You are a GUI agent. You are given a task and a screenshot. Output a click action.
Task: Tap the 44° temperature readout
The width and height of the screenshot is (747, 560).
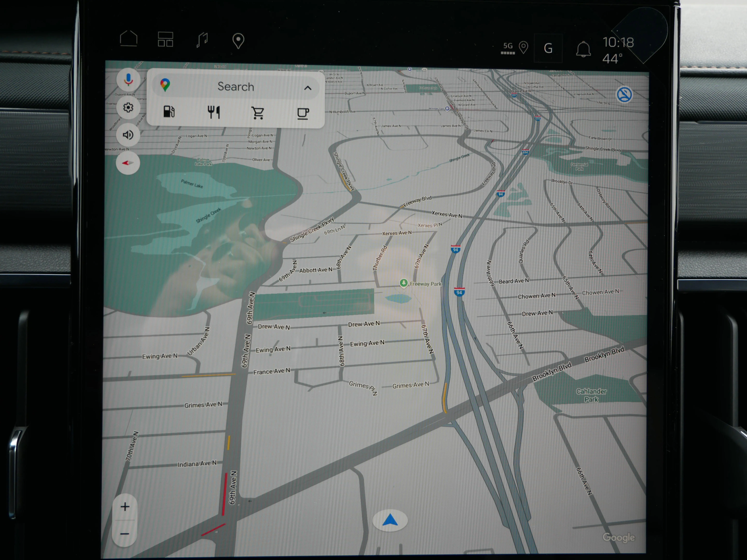point(612,59)
